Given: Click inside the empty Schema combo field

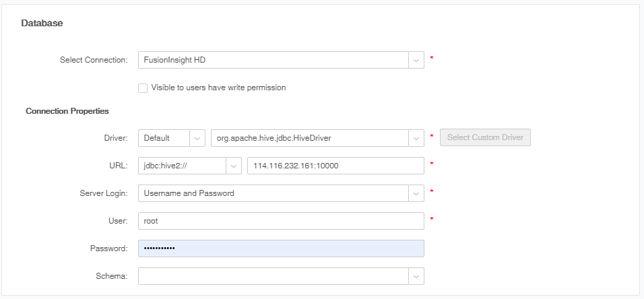Looking at the screenshot, I should pyautogui.click(x=273, y=276).
